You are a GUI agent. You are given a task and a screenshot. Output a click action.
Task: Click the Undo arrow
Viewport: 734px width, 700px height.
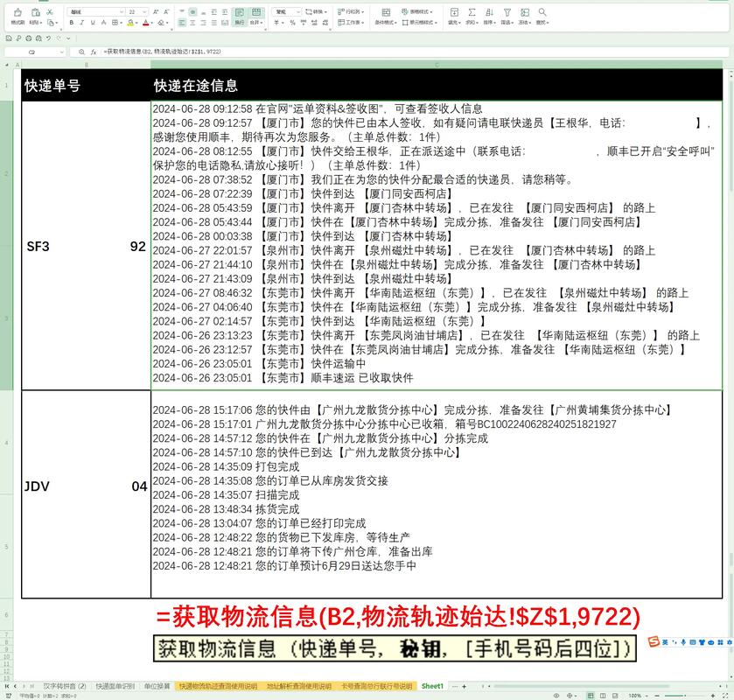tap(49, 38)
